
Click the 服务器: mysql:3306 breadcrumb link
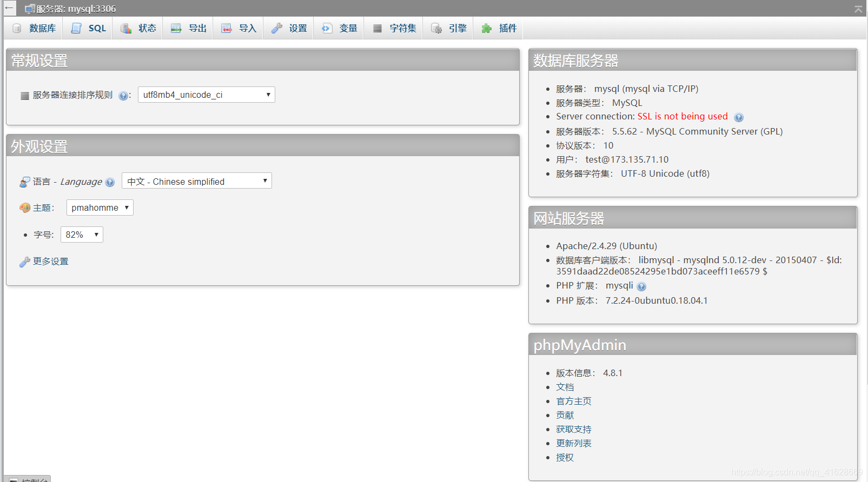click(x=76, y=9)
